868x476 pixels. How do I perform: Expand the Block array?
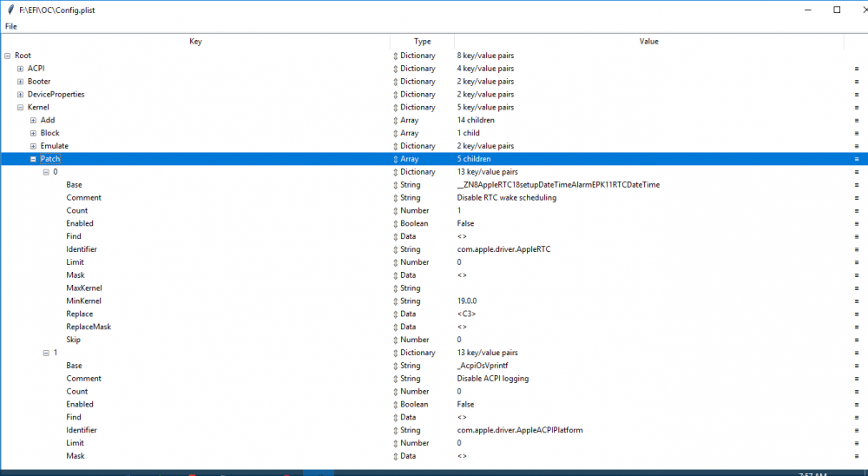pos(33,134)
